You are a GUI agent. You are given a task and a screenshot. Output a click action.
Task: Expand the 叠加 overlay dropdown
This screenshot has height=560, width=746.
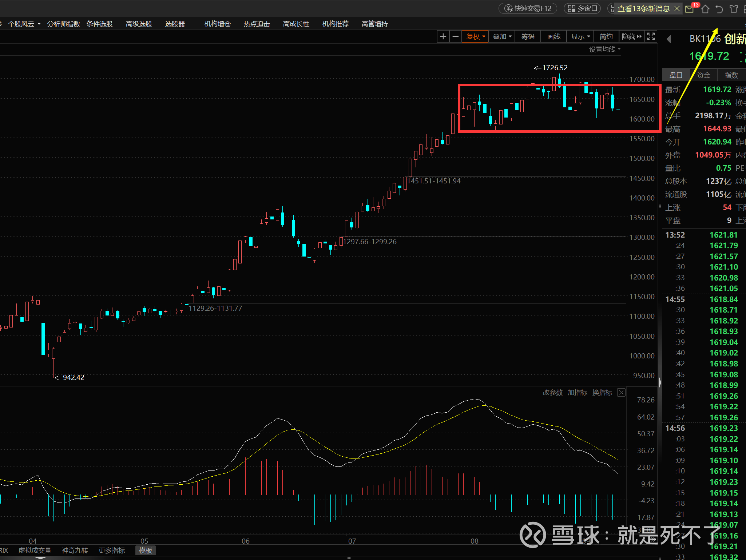(502, 36)
